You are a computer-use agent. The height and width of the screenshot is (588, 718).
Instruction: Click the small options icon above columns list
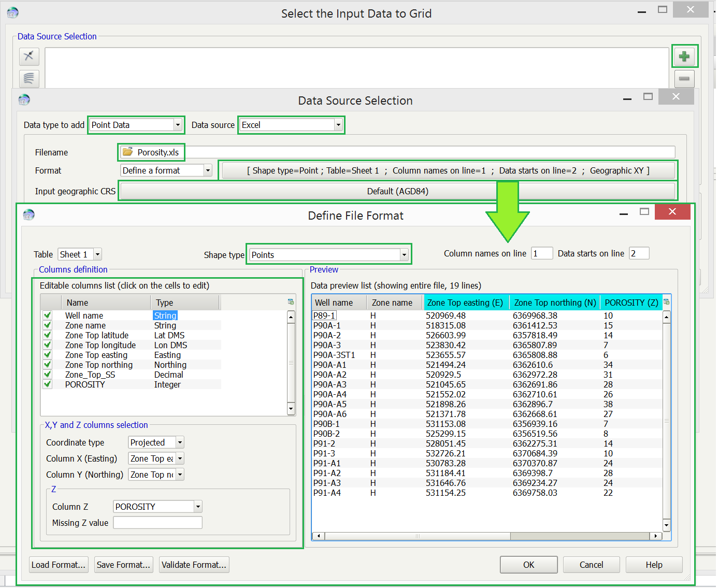pos(291,302)
